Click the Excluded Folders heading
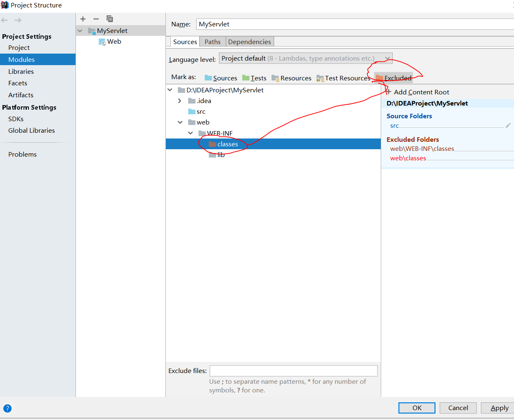Screen dimensions: 514x420 pyautogui.click(x=413, y=140)
